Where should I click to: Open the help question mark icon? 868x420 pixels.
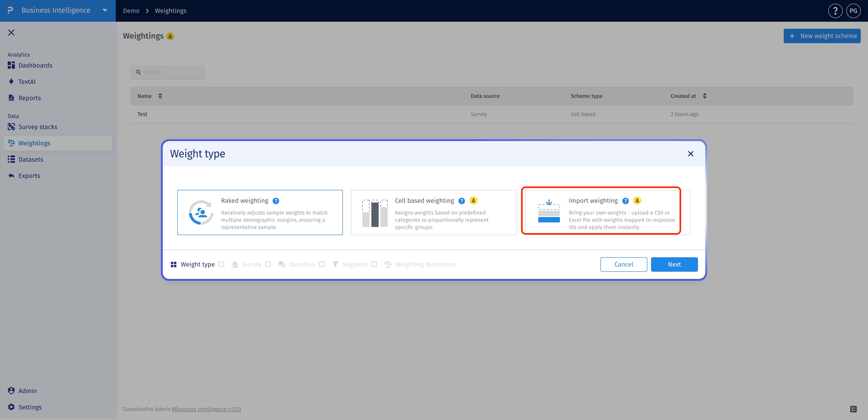point(835,11)
